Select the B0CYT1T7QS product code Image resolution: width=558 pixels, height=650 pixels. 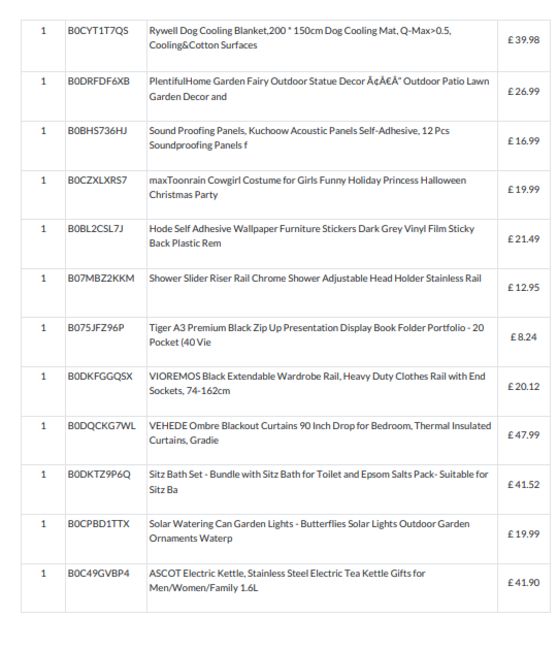click(98, 31)
